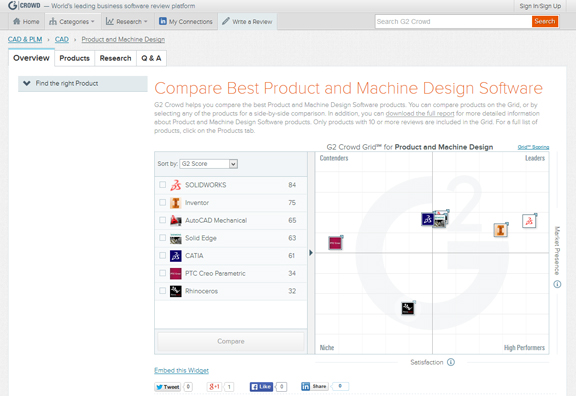Tick the Inventor checkbox
The width and height of the screenshot is (576, 396).
(162, 202)
